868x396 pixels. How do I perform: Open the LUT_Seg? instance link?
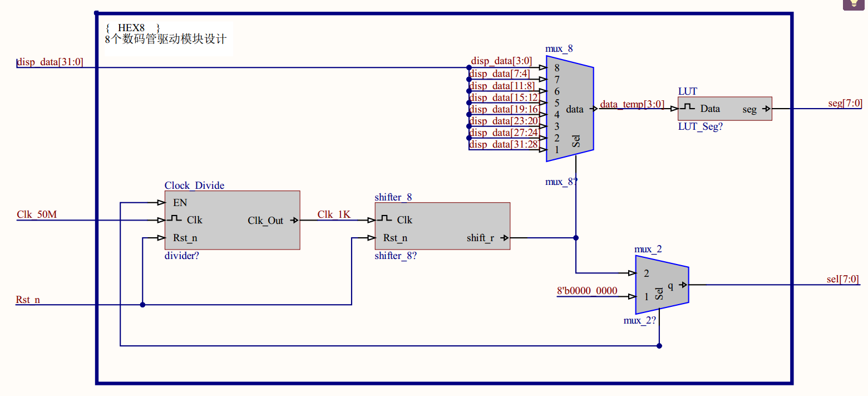click(x=701, y=127)
